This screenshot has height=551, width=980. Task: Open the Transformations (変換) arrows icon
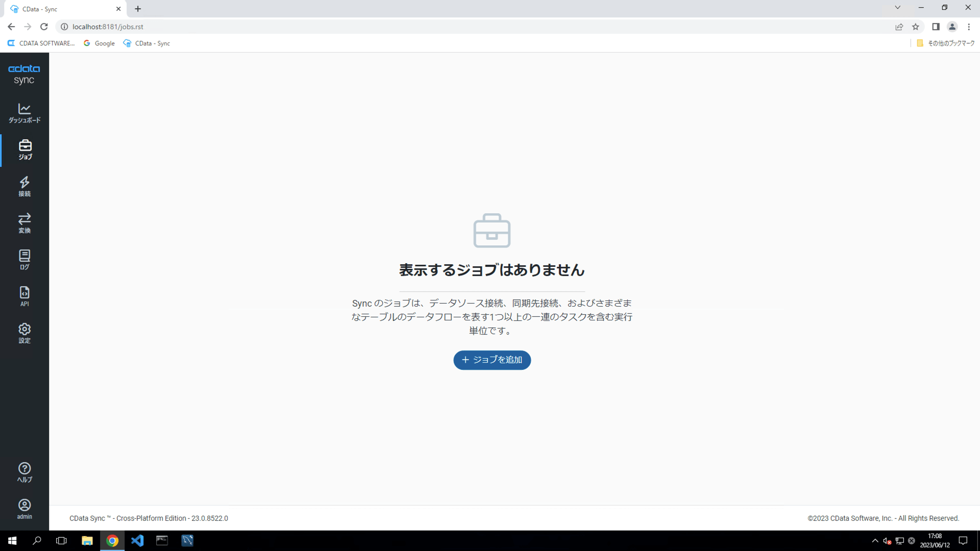(24, 223)
